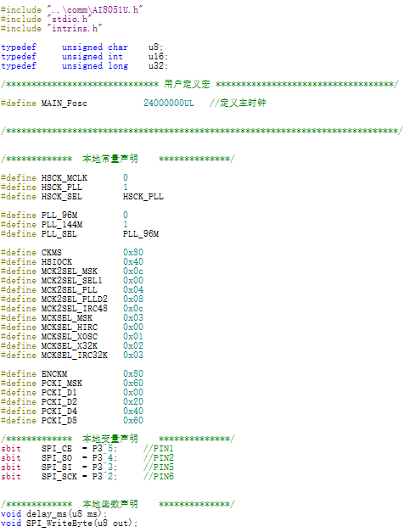Click the u8 typedef name

(x=155, y=48)
